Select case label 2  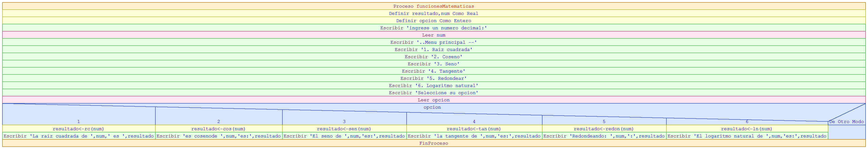point(219,122)
